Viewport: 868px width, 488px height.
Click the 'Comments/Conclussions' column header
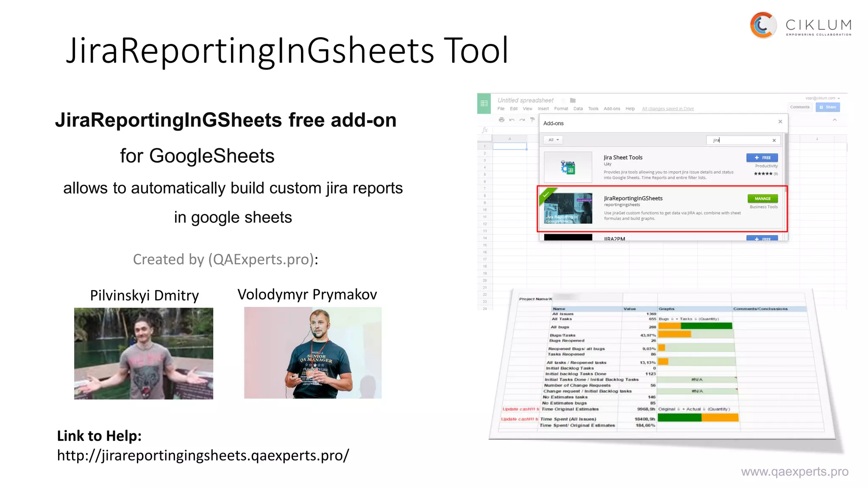(x=760, y=309)
